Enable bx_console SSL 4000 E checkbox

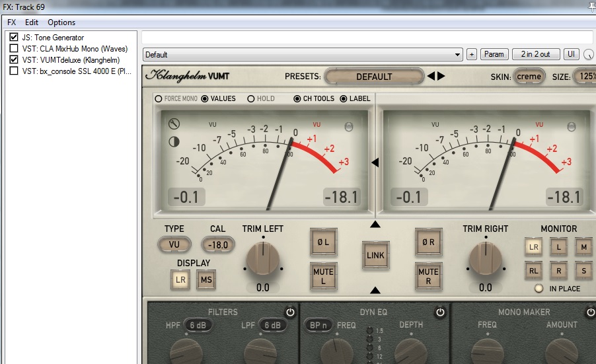tap(14, 71)
